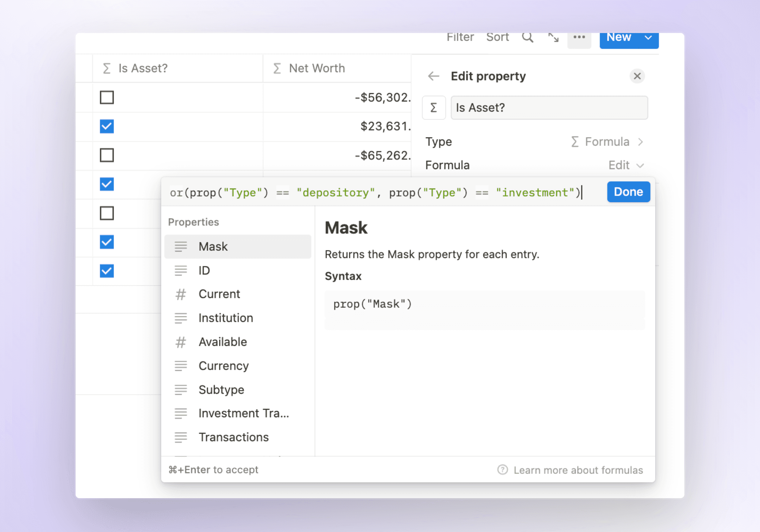
Task: Click the sigma icon on the Net Worth column header
Action: (277, 68)
